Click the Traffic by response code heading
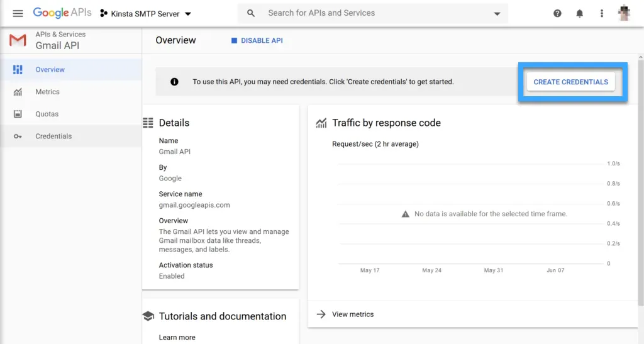Image resolution: width=644 pixels, height=344 pixels. coord(386,123)
